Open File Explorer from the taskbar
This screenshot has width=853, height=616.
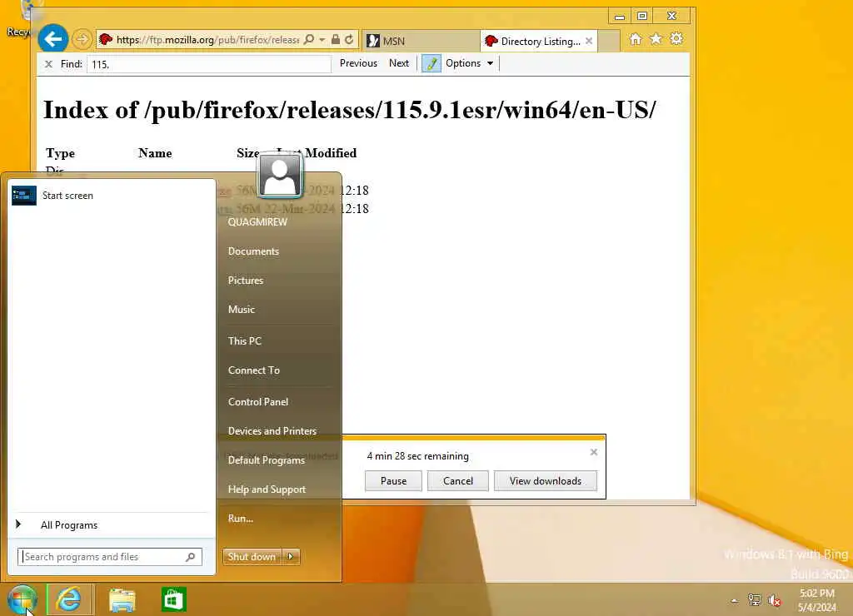coord(122,599)
